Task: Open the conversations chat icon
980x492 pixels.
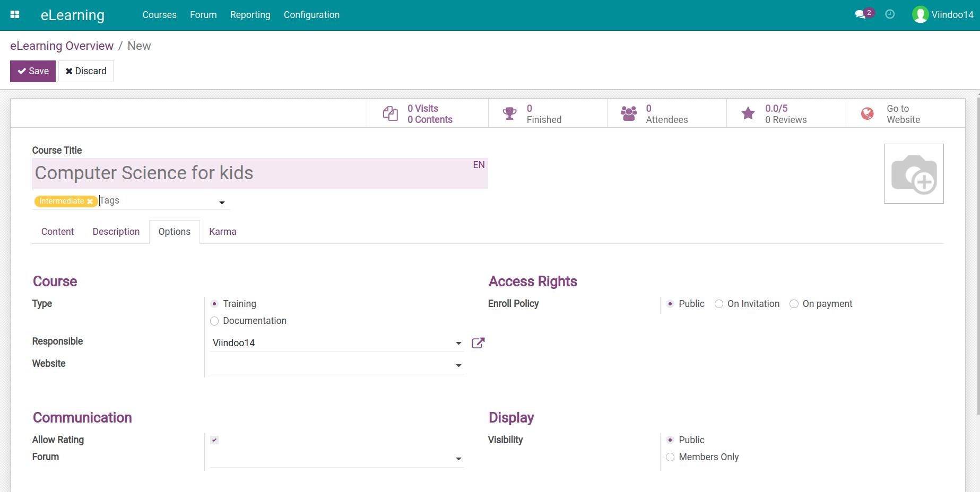Action: coord(860,15)
